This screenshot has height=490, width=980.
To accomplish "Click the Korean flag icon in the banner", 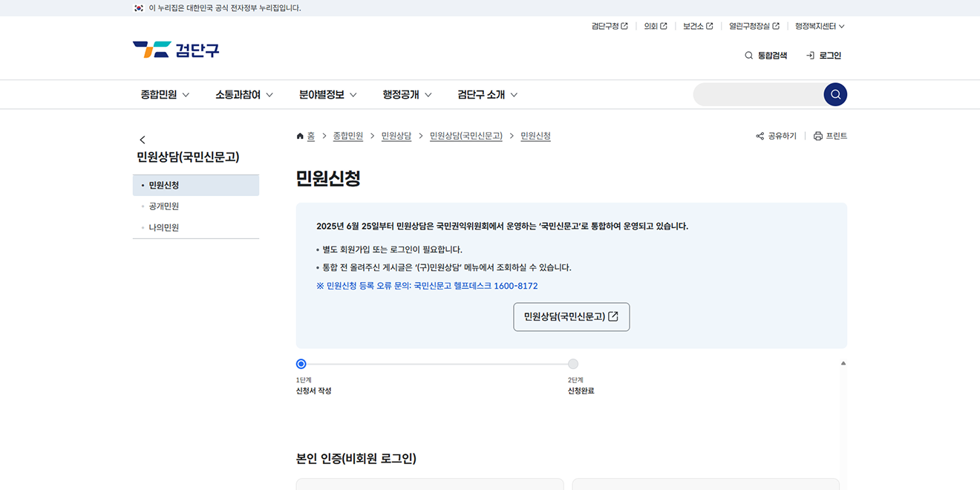I will pyautogui.click(x=138, y=8).
